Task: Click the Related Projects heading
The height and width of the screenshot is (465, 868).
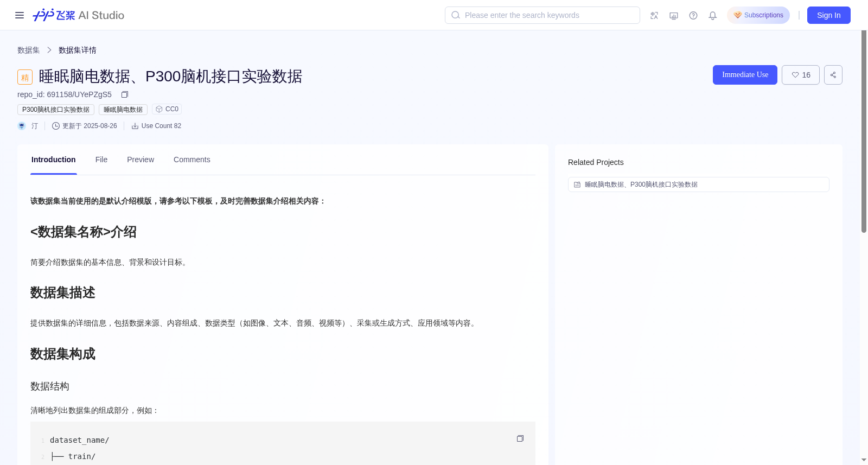Action: coord(596,162)
